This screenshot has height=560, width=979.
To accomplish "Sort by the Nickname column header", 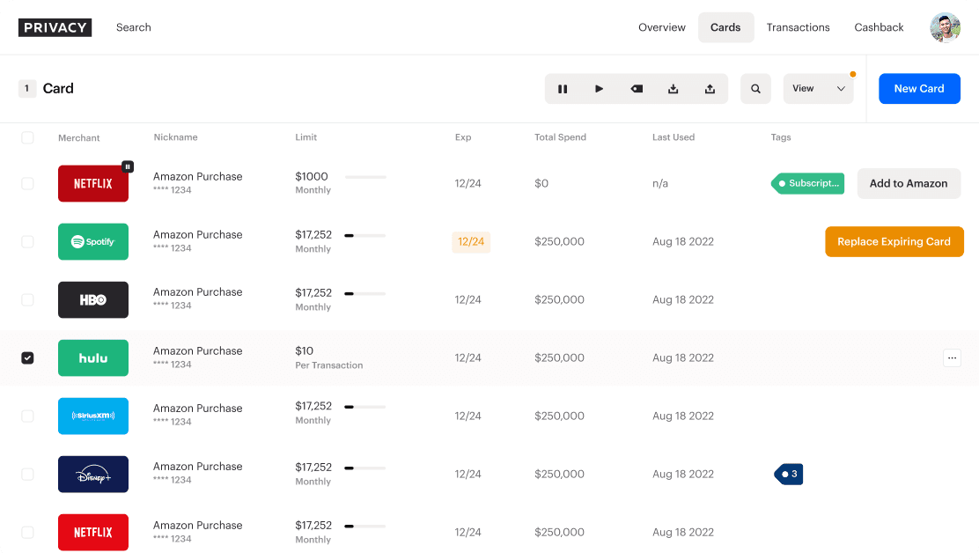I will coord(175,137).
